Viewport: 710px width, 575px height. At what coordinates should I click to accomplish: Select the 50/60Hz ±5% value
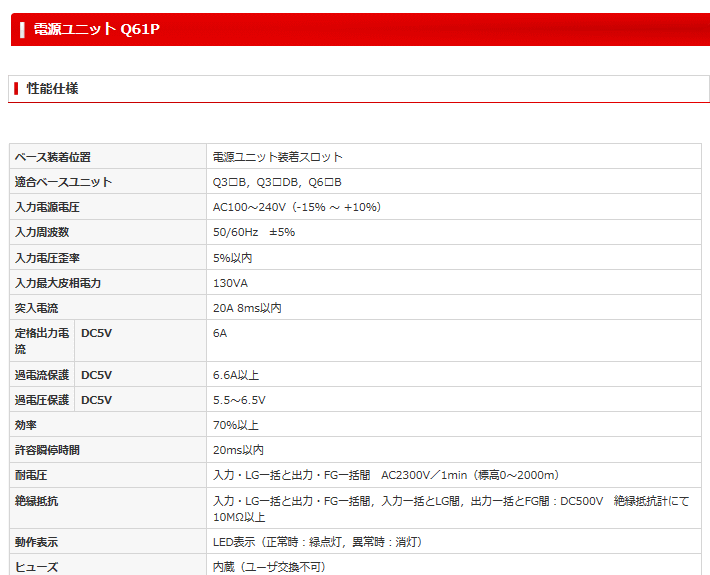pyautogui.click(x=254, y=232)
